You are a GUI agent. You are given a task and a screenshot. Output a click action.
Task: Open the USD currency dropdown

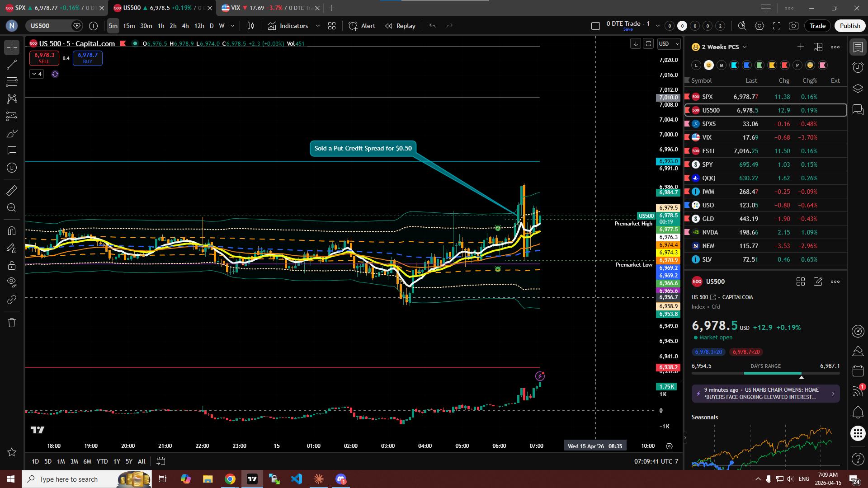click(669, 44)
